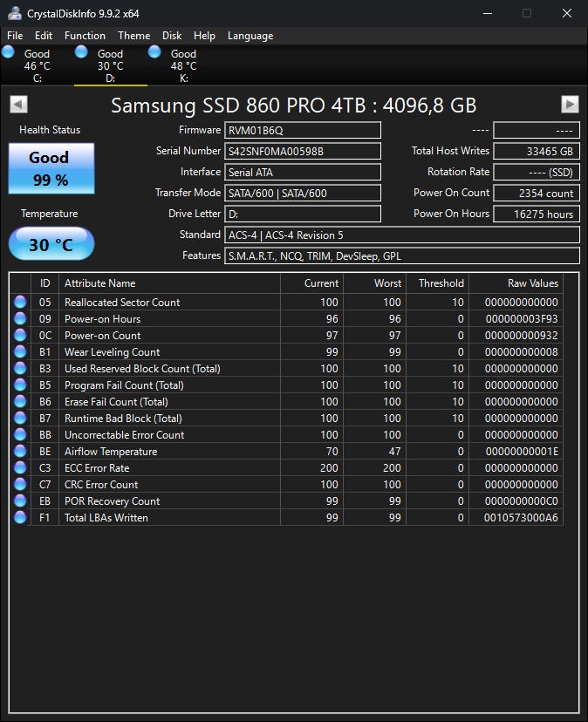The width and height of the screenshot is (588, 722).
Task: Click Total Host Writes value 33465 GB
Action: [537, 151]
